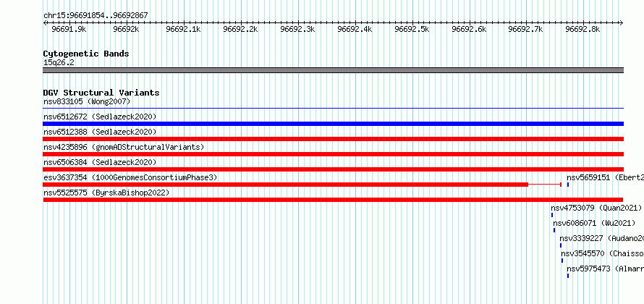Click the 96692.5k ruler position
This screenshot has width=644, height=304.
point(412,29)
